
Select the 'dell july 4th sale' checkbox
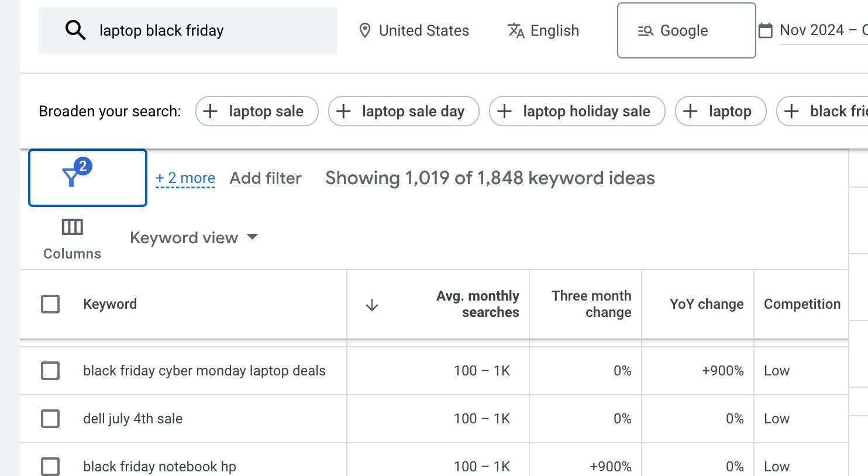[x=50, y=419]
